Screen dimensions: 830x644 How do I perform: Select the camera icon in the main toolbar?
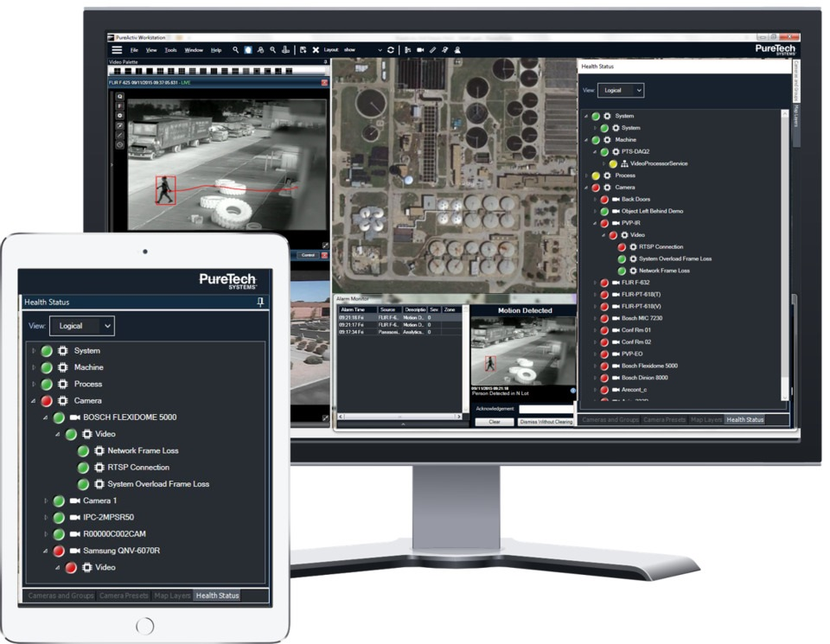(421, 49)
